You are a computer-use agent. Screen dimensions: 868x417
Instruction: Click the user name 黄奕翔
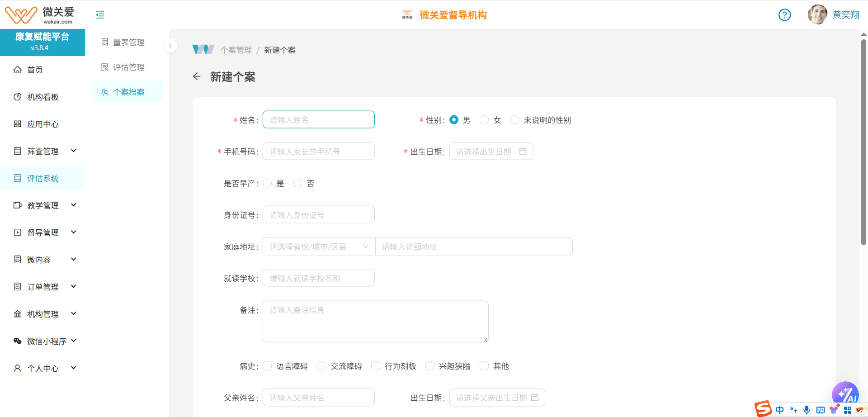pos(846,14)
